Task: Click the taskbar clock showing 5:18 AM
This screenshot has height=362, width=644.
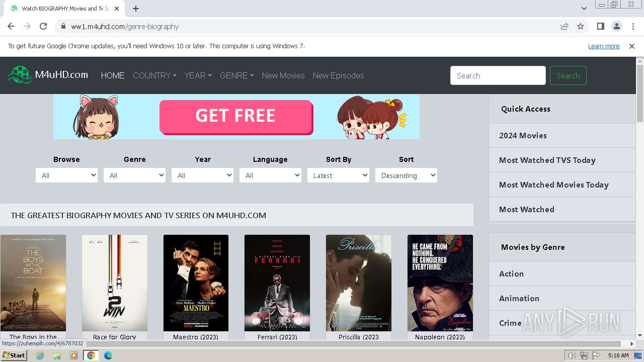Action: tap(618, 355)
